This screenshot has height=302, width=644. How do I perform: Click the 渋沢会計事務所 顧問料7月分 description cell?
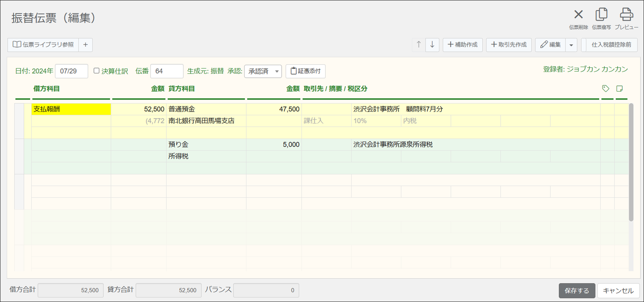(x=476, y=109)
